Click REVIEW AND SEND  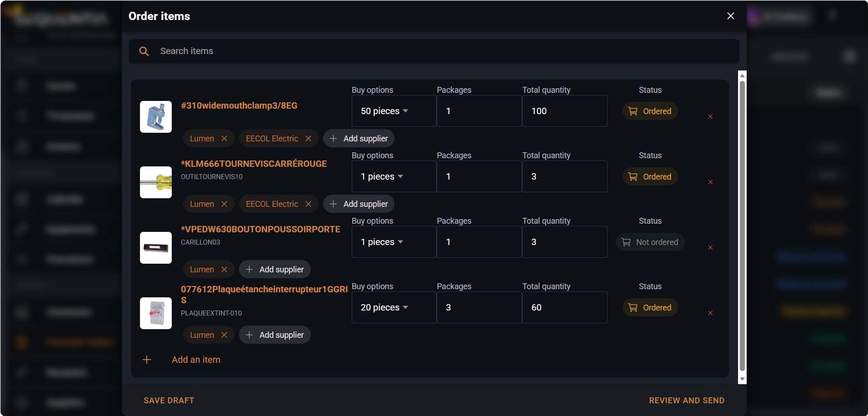(687, 401)
